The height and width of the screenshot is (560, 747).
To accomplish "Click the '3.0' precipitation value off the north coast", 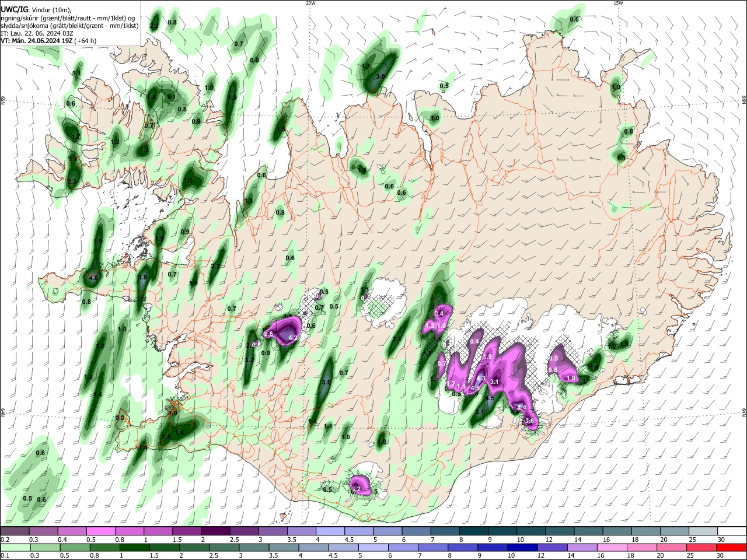I will 381,76.
